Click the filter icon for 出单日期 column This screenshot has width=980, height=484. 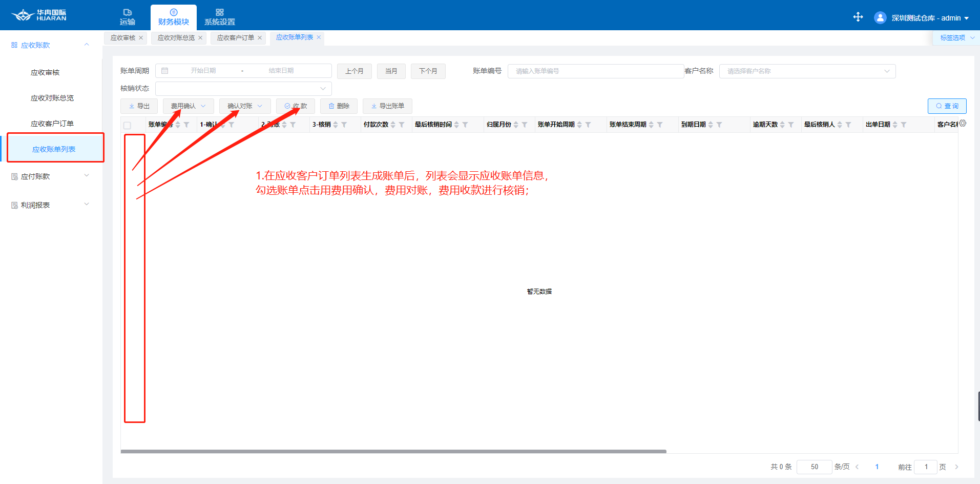tap(904, 125)
